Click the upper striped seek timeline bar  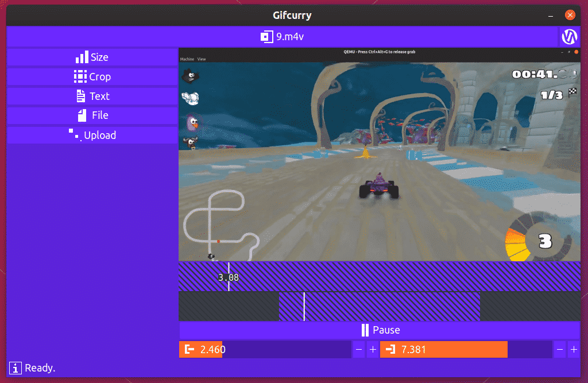380,277
